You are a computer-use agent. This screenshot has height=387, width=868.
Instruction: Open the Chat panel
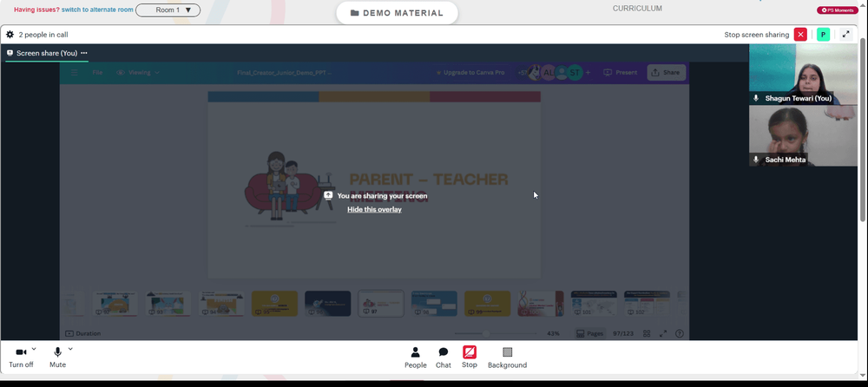(x=444, y=357)
